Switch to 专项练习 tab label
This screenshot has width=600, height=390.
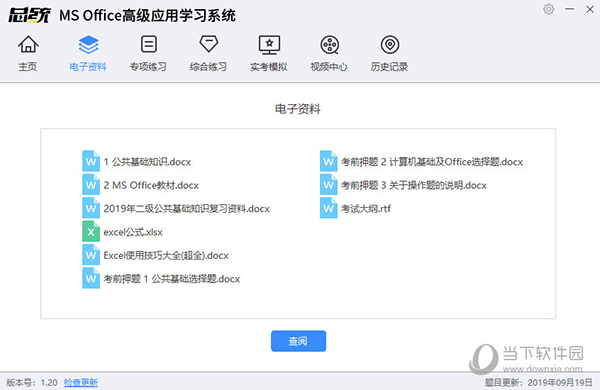point(148,67)
